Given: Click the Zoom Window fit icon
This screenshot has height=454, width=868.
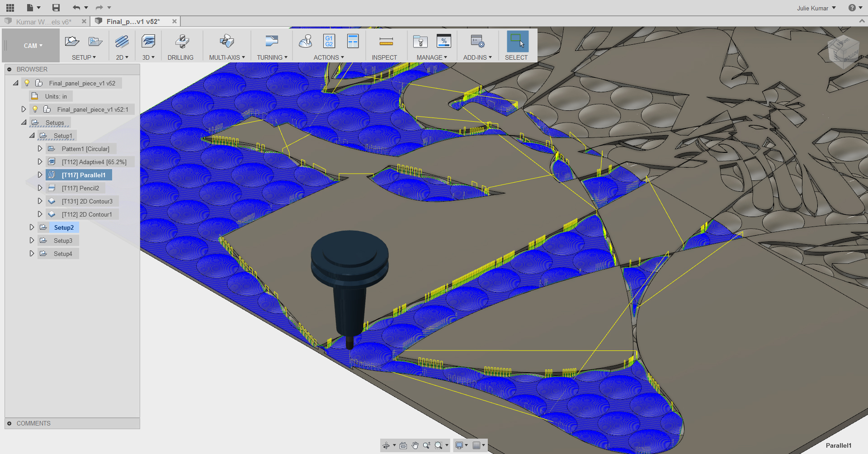Looking at the screenshot, I should click(439, 445).
